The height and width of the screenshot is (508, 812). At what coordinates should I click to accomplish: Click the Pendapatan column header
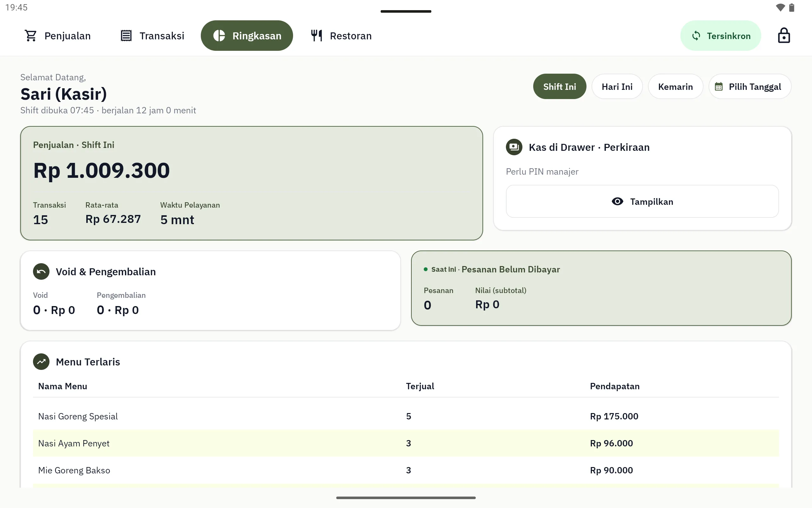pos(615,386)
